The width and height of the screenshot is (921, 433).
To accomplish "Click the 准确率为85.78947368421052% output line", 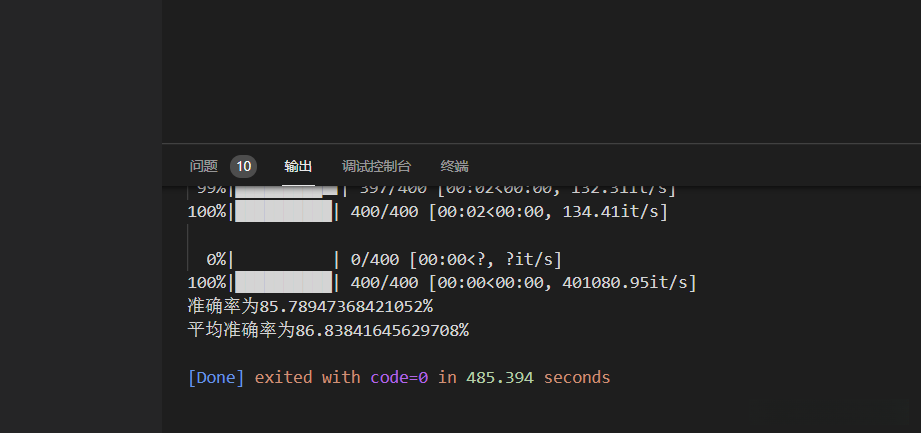I will click(310, 306).
